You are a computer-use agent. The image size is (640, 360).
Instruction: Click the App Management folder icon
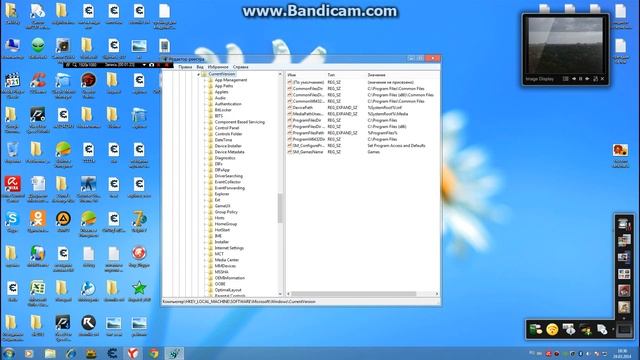(x=211, y=80)
